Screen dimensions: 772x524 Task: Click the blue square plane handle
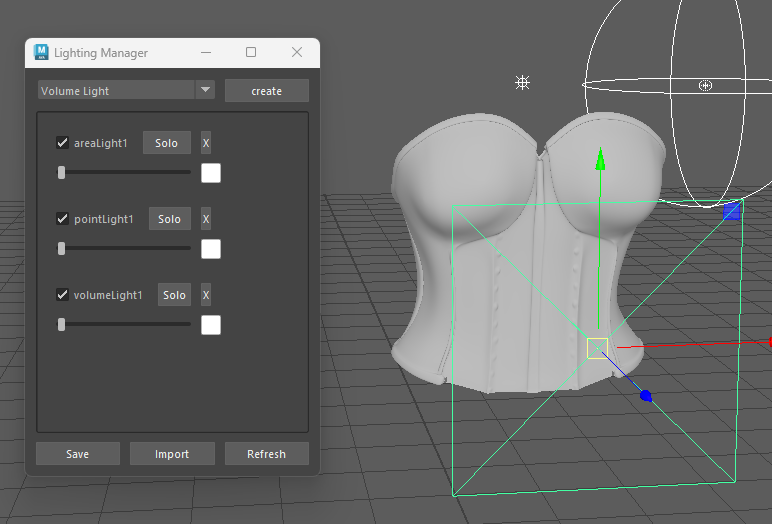(732, 212)
